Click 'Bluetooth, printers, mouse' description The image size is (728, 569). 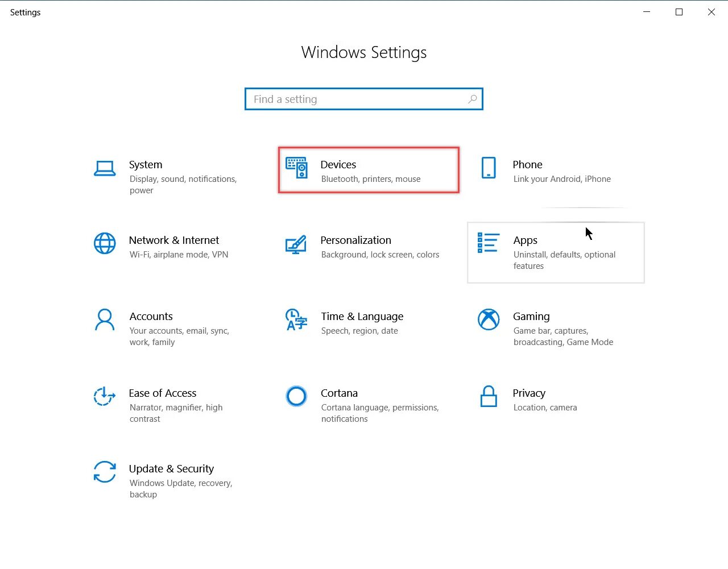(x=371, y=179)
